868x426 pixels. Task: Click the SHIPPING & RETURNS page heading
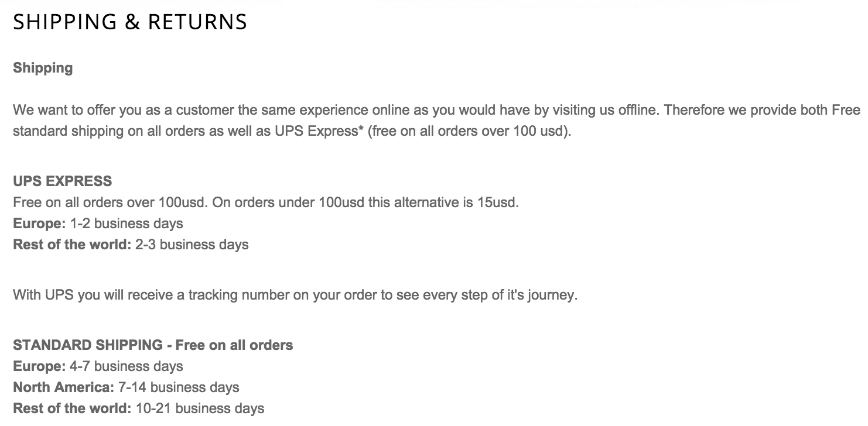click(129, 22)
